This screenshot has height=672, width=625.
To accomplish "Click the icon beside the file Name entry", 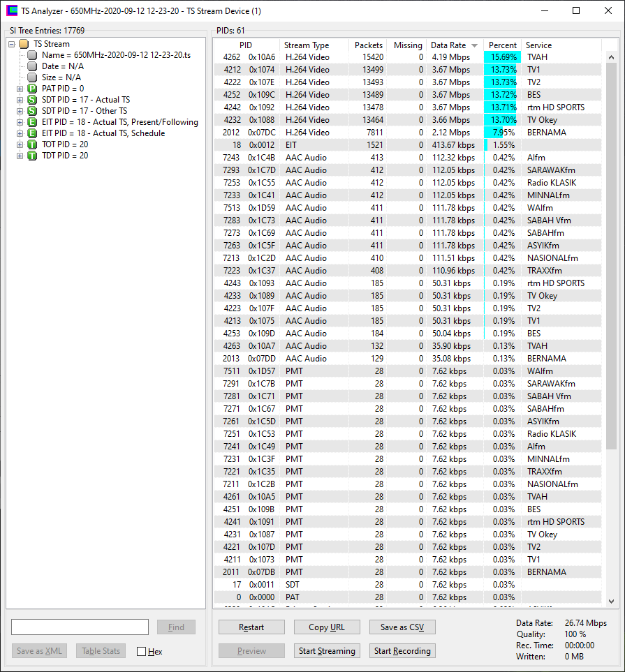I will click(32, 55).
